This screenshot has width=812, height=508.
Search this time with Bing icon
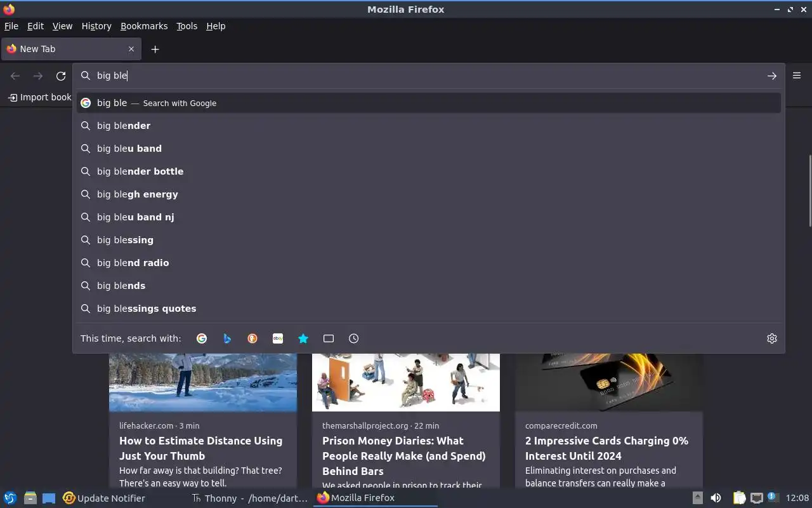[x=227, y=338]
